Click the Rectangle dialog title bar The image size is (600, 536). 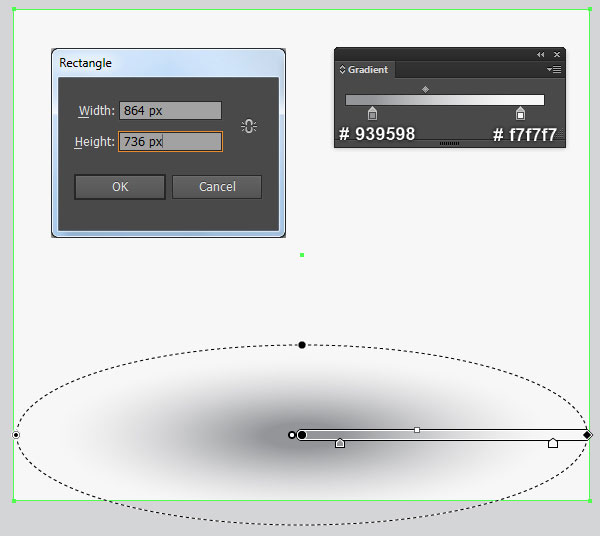click(x=168, y=63)
